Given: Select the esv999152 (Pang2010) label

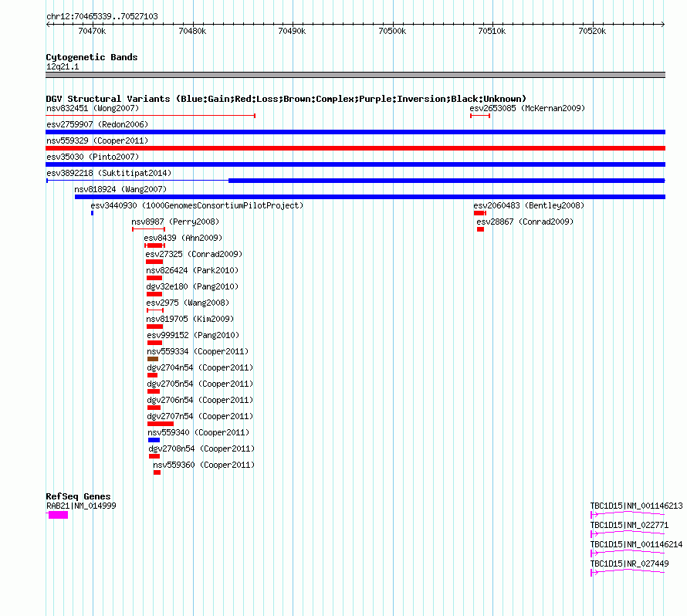Looking at the screenshot, I should point(193,335).
